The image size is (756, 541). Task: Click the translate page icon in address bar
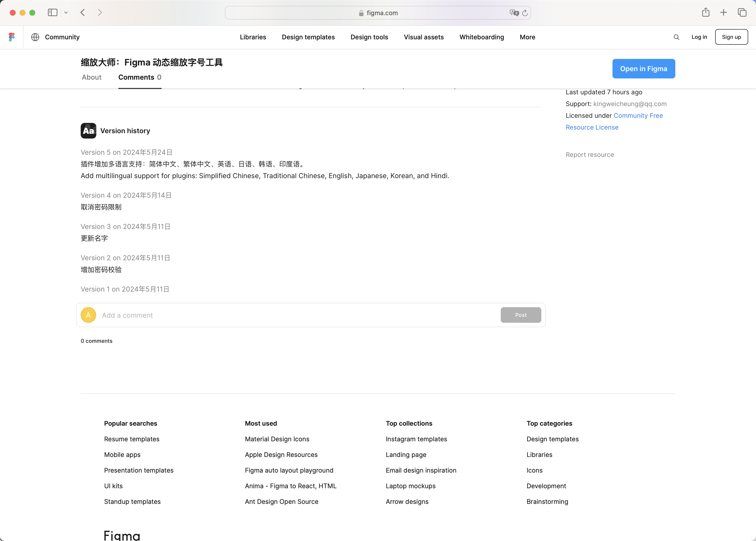tap(514, 13)
